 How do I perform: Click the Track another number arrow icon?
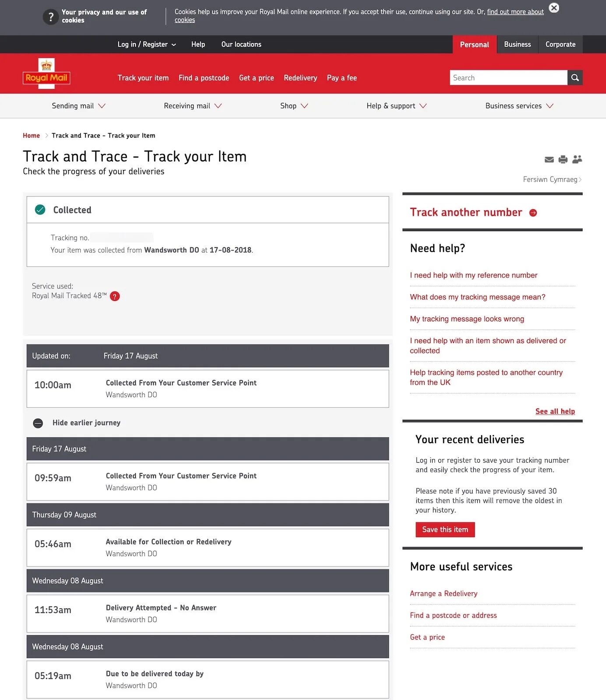(x=533, y=213)
